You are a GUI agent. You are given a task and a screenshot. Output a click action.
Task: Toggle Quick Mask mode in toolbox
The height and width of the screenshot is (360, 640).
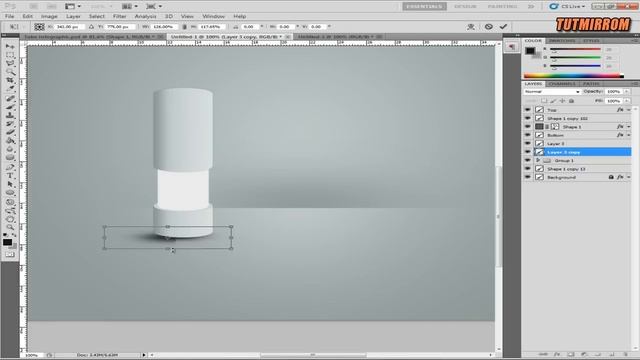[10, 255]
